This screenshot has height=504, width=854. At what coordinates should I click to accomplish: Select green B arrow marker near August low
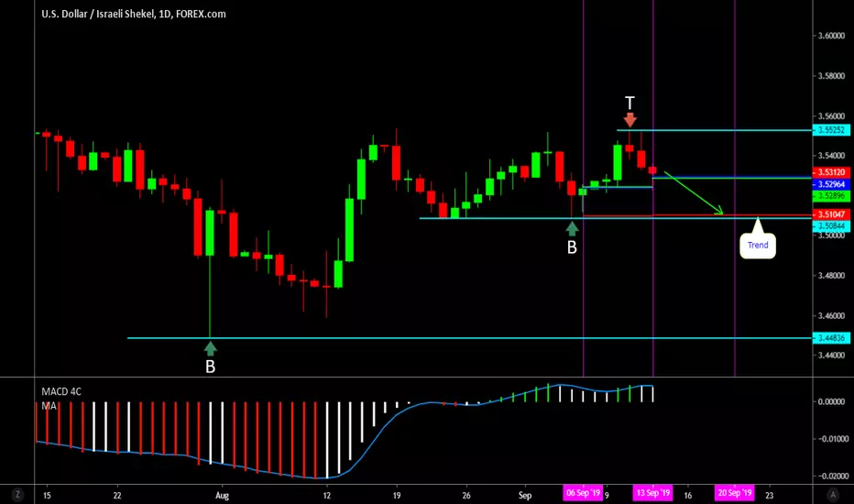click(210, 348)
